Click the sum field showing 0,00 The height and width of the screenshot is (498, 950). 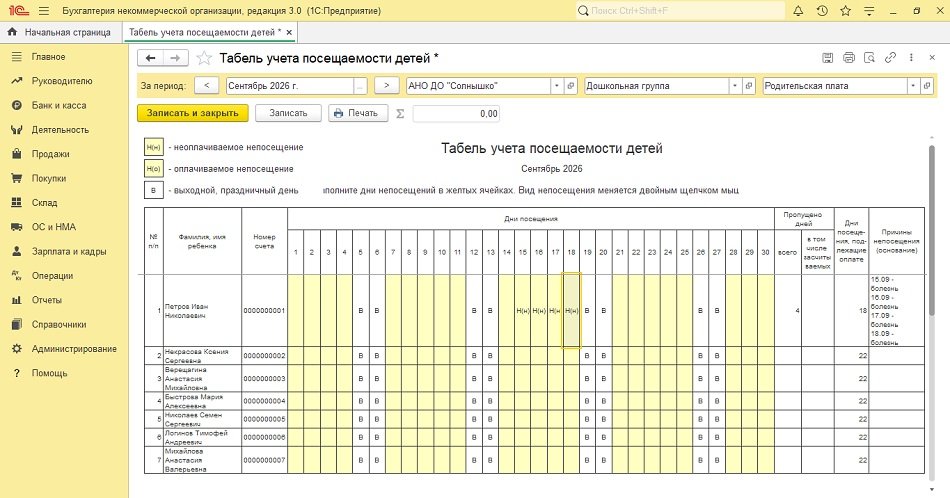[x=456, y=113]
